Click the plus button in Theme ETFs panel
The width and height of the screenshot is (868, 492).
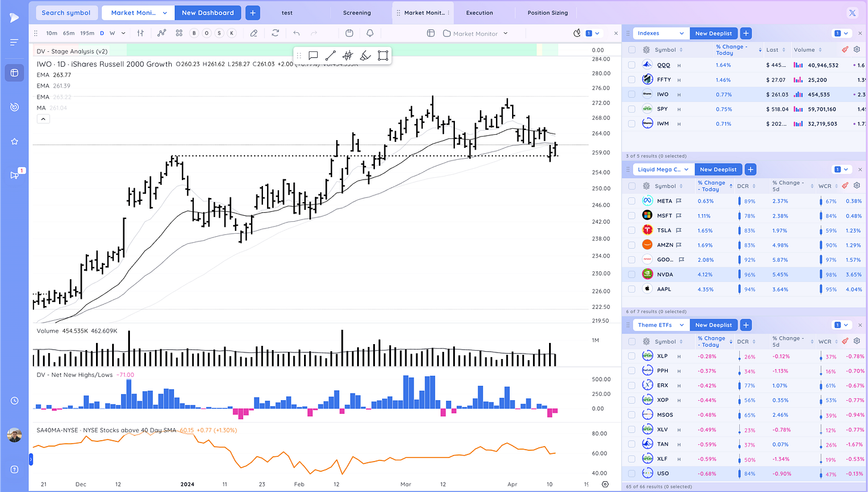[746, 325]
